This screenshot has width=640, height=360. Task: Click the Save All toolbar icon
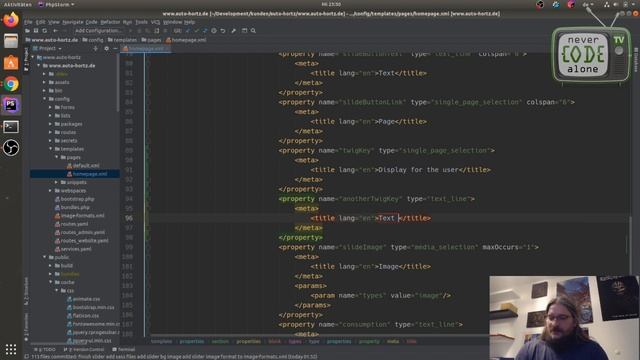36,31
